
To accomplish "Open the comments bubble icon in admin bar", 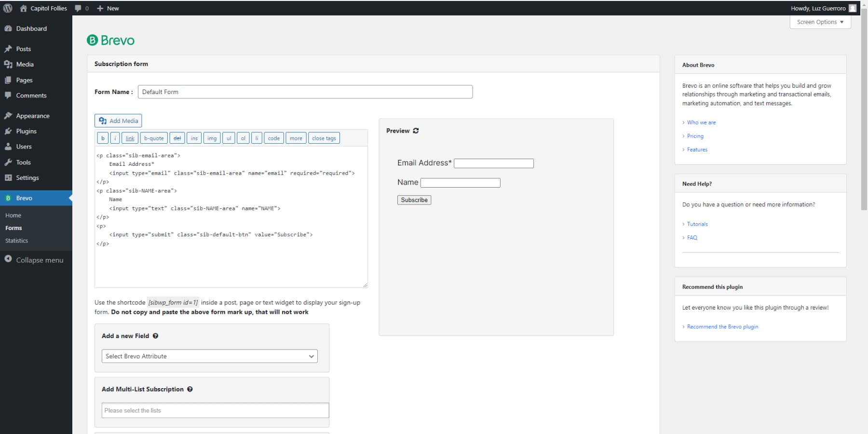I will pyautogui.click(x=78, y=8).
